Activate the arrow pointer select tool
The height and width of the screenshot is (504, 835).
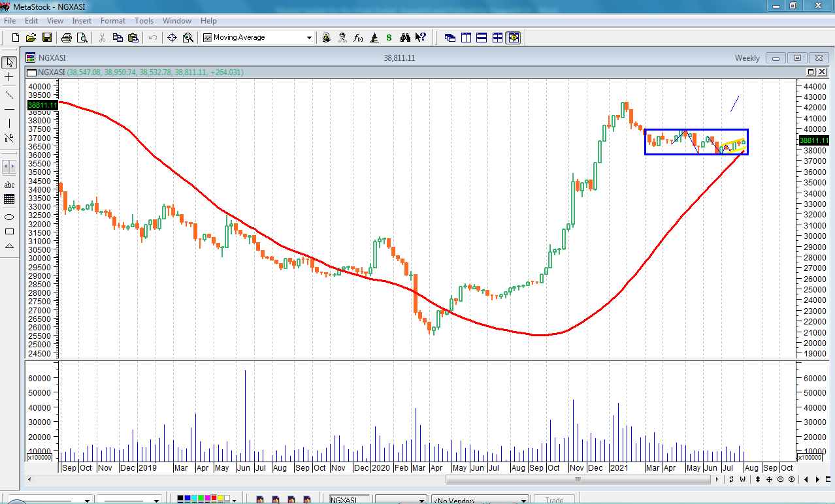pyautogui.click(x=9, y=63)
